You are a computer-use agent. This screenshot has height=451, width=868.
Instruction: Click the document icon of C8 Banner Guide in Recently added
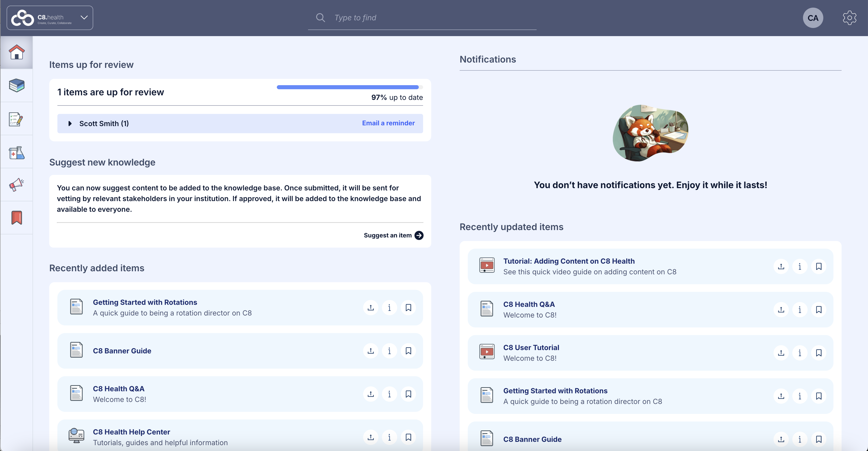click(76, 350)
